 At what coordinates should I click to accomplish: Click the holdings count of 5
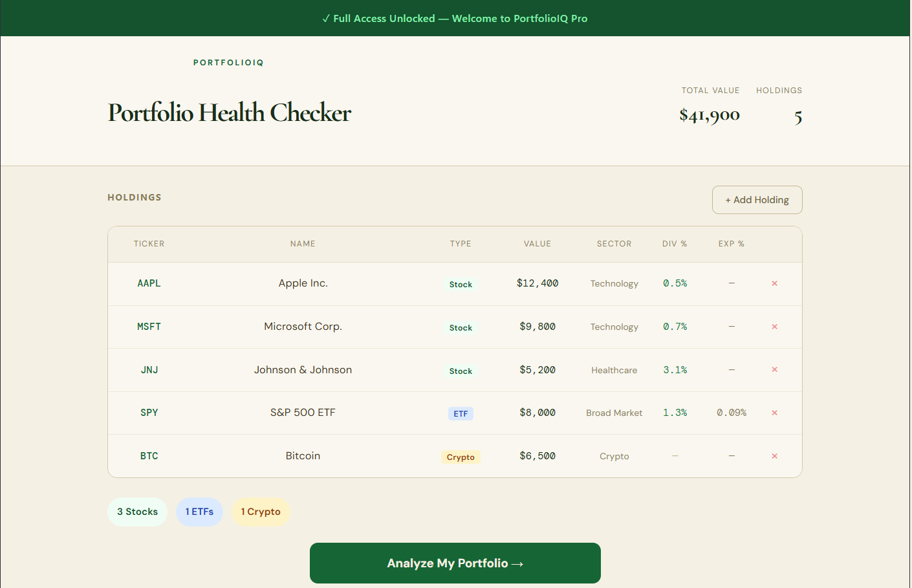798,117
